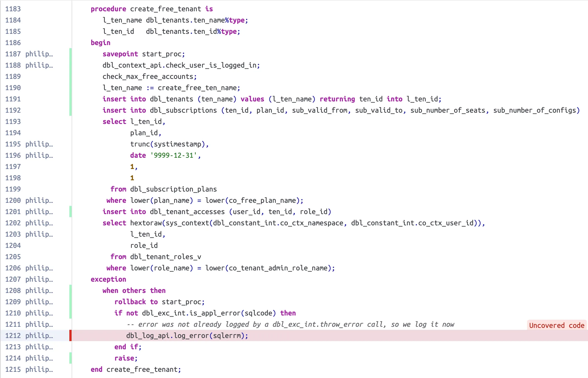The height and width of the screenshot is (378, 588).
Task: Click the green bar next to savepoint start_proc
Action: tap(70, 54)
